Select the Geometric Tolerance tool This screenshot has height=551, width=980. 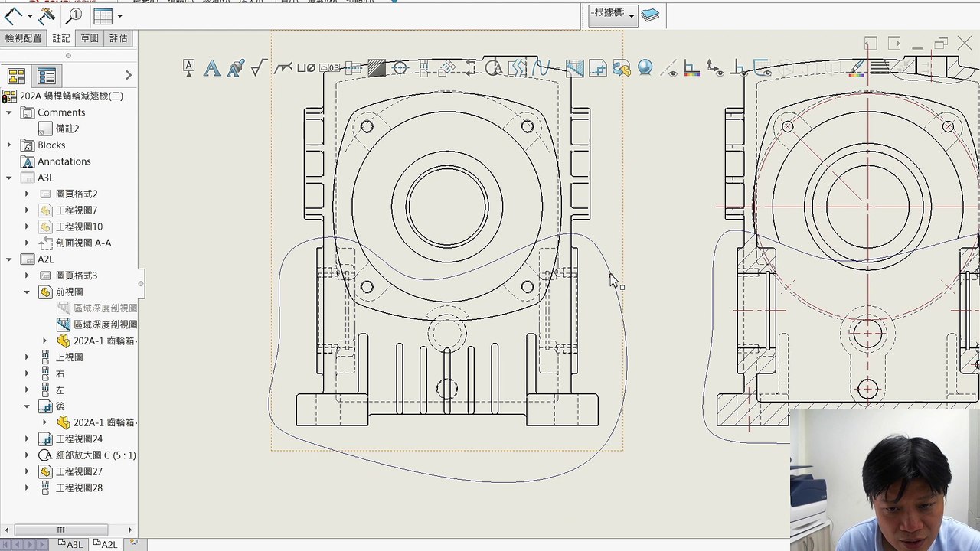point(329,68)
